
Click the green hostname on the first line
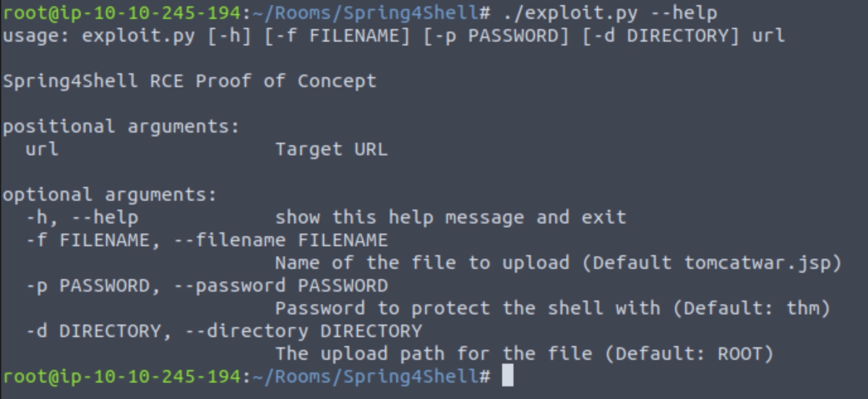[121, 13]
